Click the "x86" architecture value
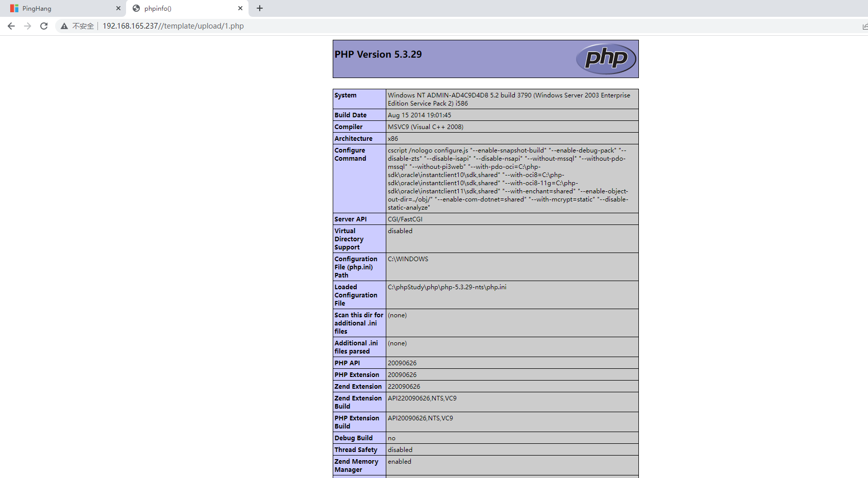Image resolution: width=868 pixels, height=478 pixels. [x=393, y=139]
